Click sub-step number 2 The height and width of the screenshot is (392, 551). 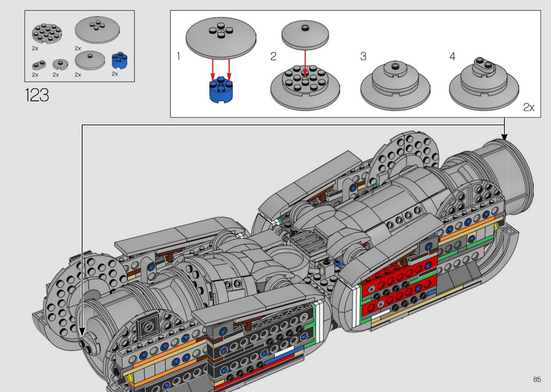(273, 56)
